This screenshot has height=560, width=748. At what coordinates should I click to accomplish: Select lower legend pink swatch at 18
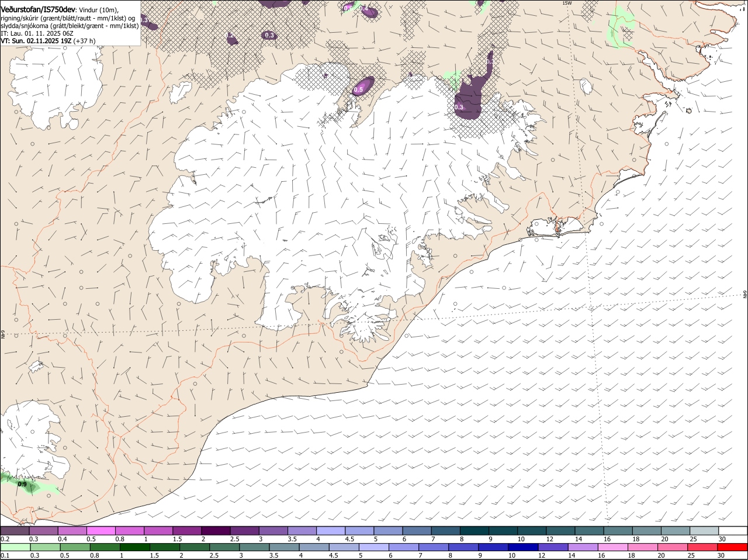click(x=643, y=547)
